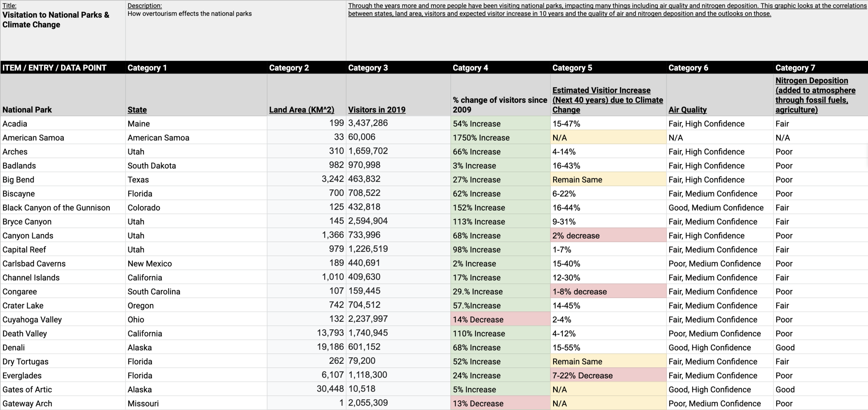Screen dimensions: 868x410
Task: Select the Death Valley row label
Action: (25, 334)
